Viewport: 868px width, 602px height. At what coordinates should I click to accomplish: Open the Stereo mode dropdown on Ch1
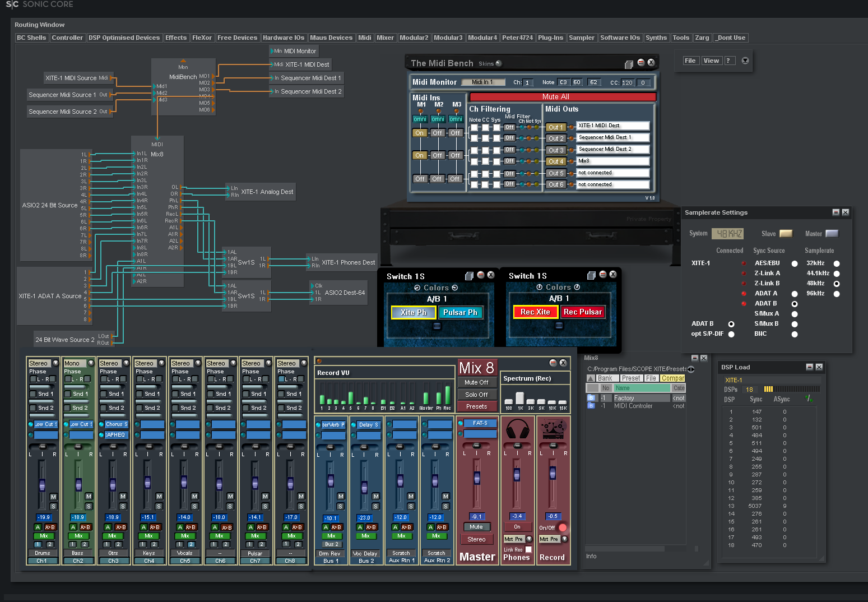55,363
